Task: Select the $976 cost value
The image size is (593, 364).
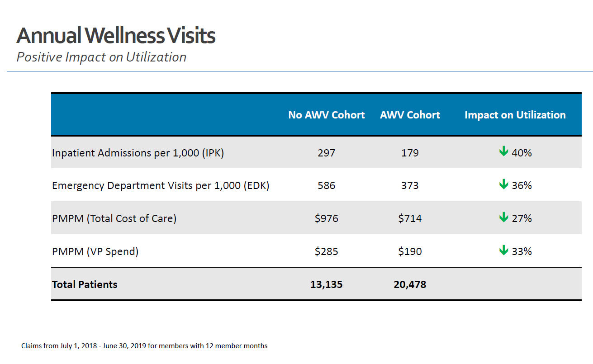Action: click(326, 218)
